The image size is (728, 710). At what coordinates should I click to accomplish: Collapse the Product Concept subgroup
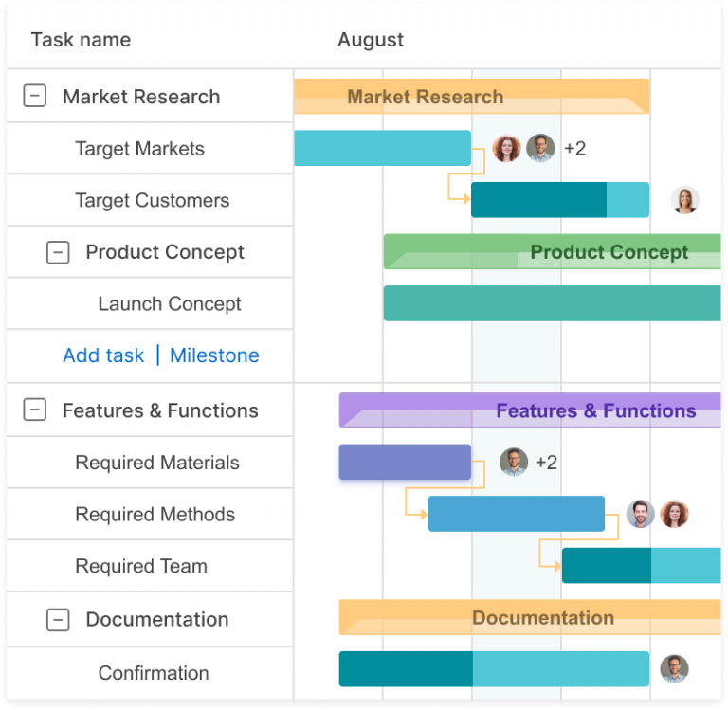point(58,252)
